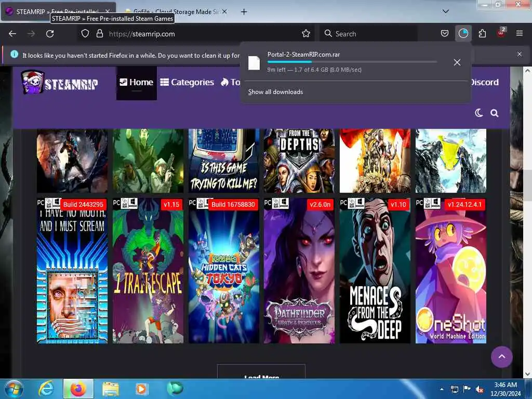Open the Discord menu link
This screenshot has height=399, width=532.
485,82
